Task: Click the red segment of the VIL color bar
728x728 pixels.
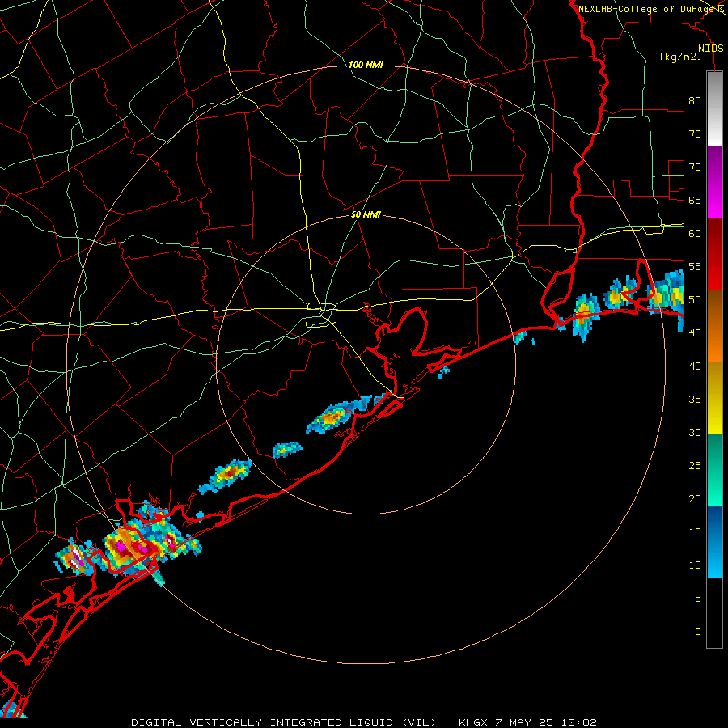Action: (x=714, y=253)
